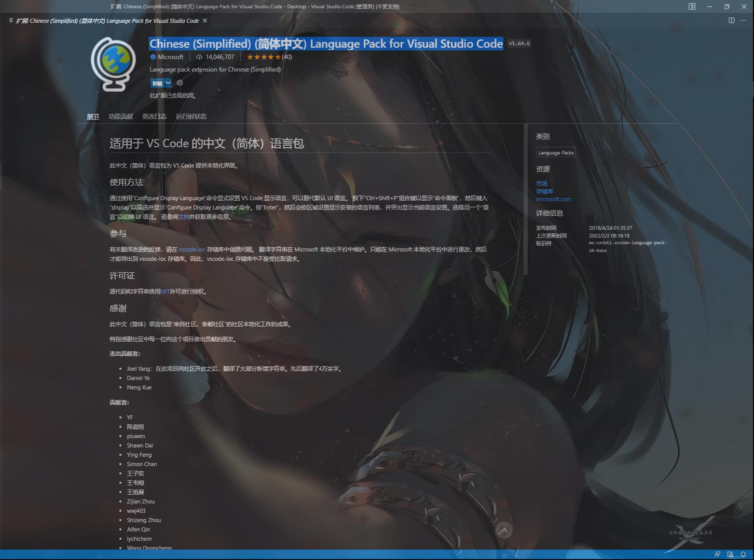The height and width of the screenshot is (560, 754).
Task: Click the 此扩展已全局启用 status text
Action: point(173,95)
